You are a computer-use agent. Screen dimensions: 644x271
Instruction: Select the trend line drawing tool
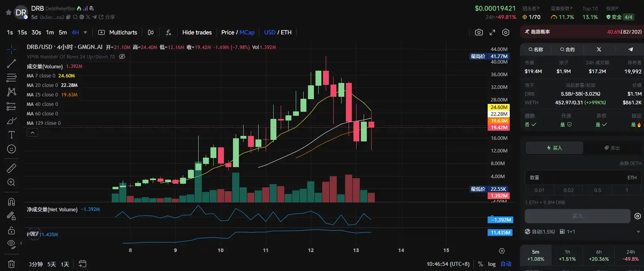pos(11,64)
